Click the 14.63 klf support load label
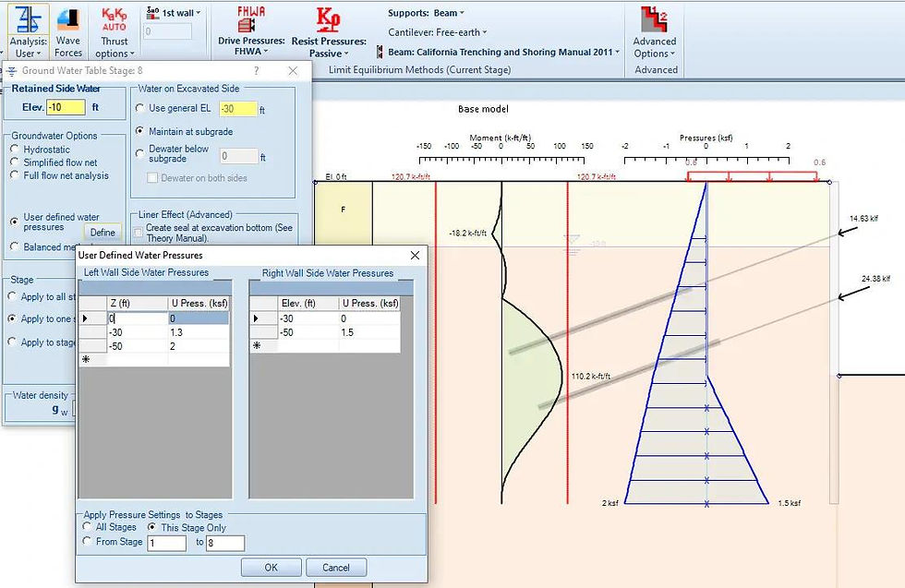Screen dimensions: 905x588 (x=863, y=219)
